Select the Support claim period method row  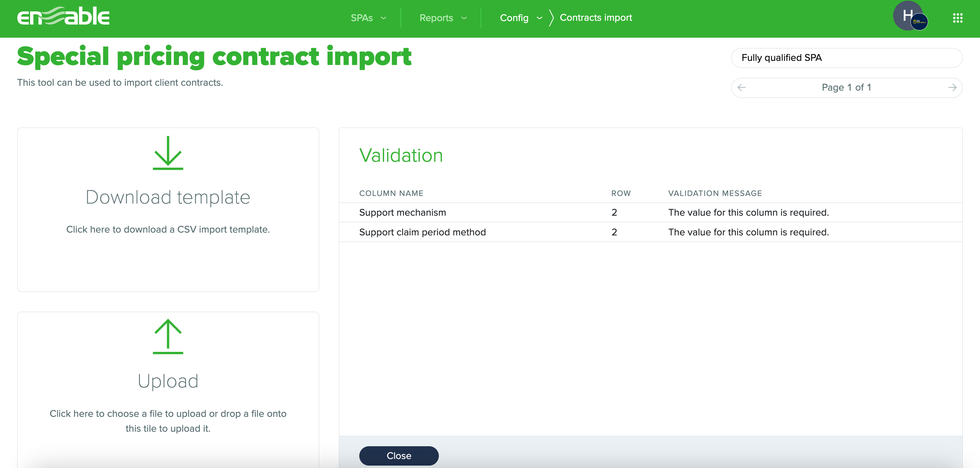pos(422,232)
